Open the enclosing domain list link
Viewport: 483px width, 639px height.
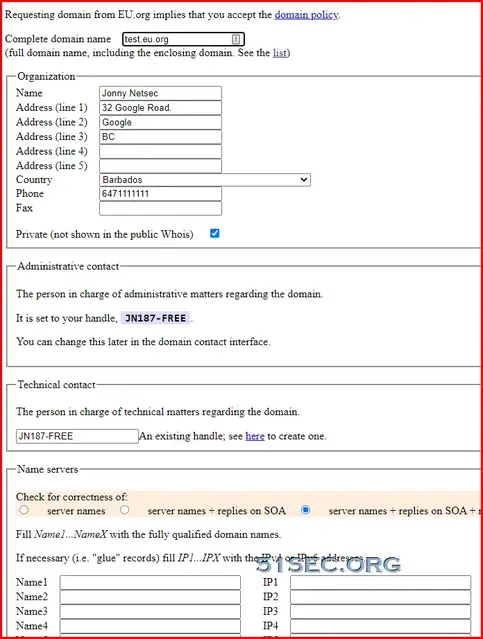coord(280,53)
